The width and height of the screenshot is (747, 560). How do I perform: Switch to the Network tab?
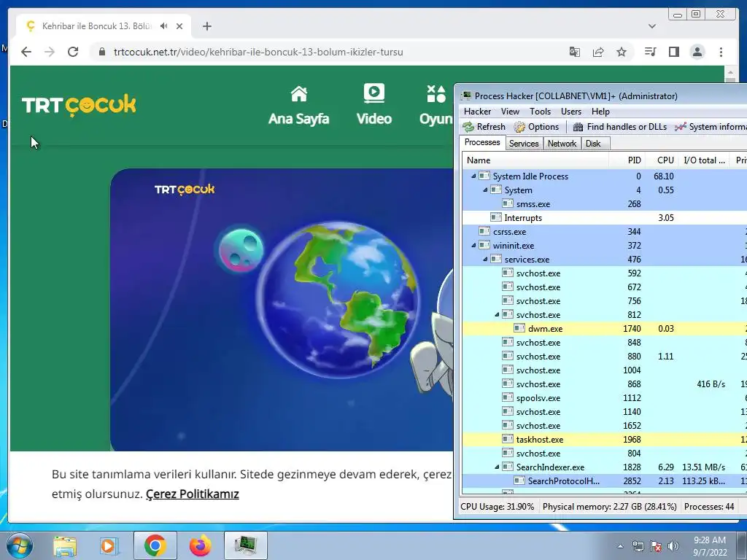point(562,144)
